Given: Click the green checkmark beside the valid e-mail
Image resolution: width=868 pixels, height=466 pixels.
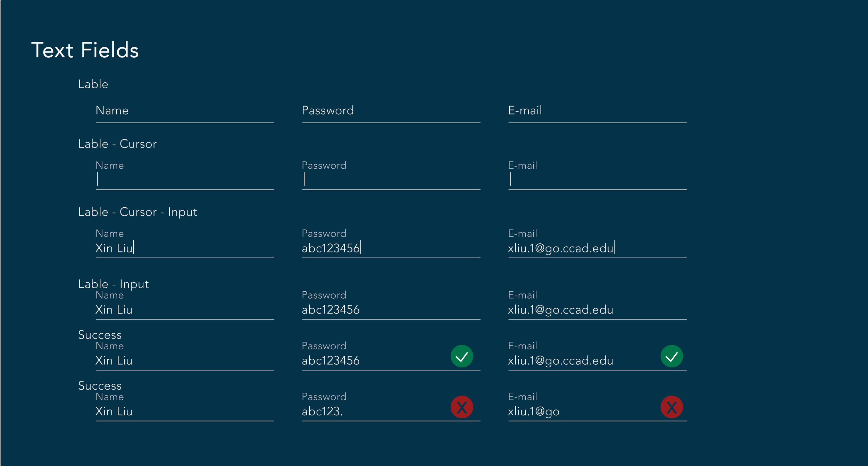Looking at the screenshot, I should coord(671,356).
